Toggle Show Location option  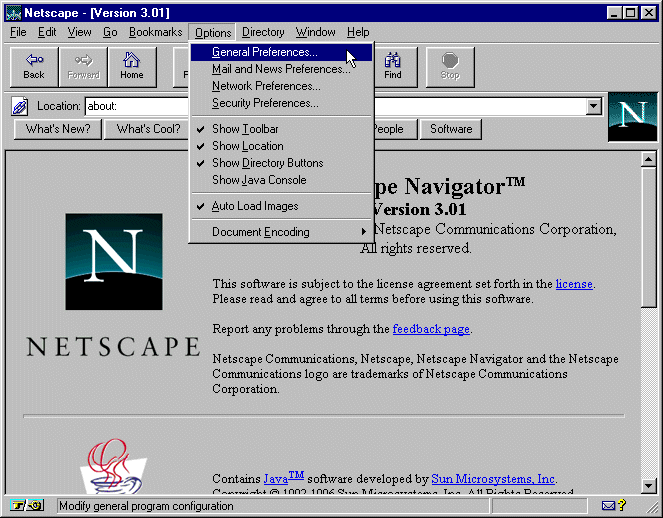coord(281,146)
